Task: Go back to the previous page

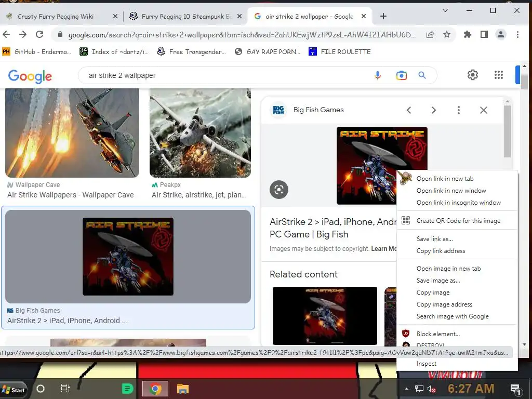Action: point(6,34)
